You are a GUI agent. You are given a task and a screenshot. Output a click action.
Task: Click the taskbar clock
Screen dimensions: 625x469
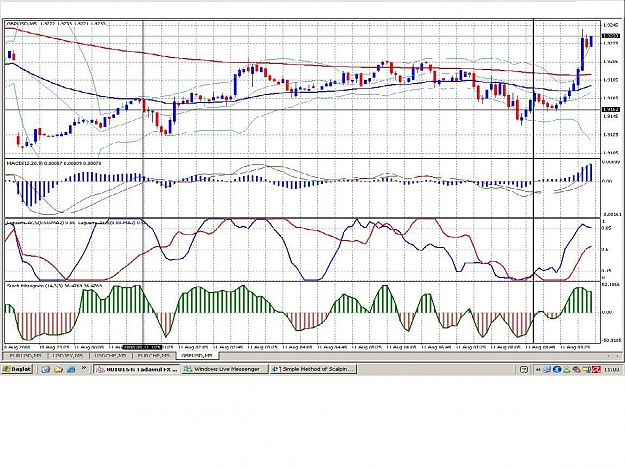click(611, 369)
